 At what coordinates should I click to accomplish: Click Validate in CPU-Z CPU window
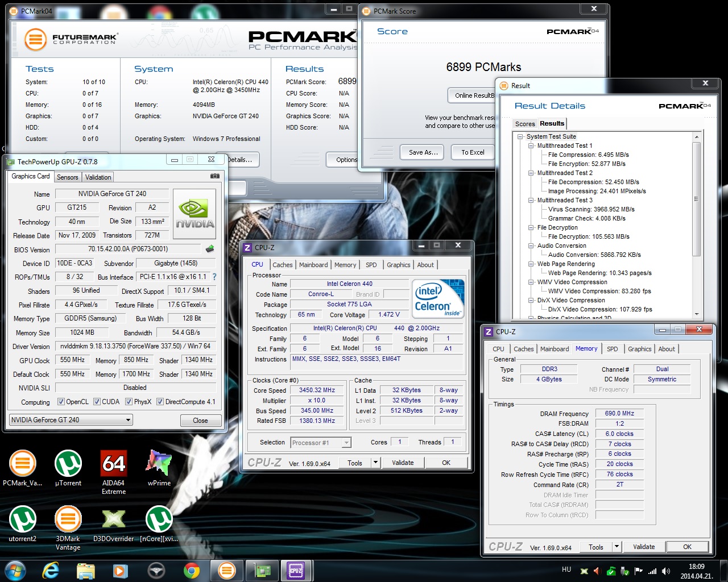click(x=403, y=463)
